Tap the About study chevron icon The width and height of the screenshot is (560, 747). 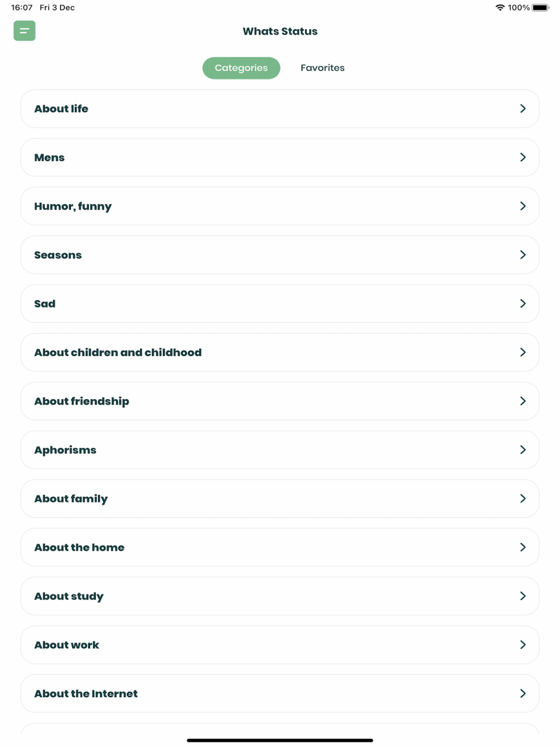tap(522, 596)
